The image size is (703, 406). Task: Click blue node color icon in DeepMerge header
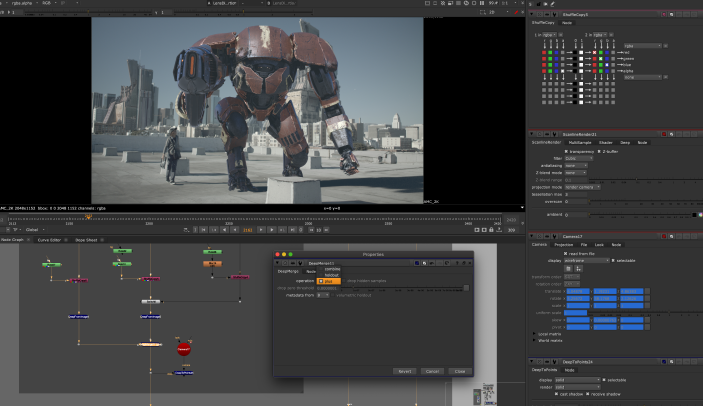(x=417, y=263)
